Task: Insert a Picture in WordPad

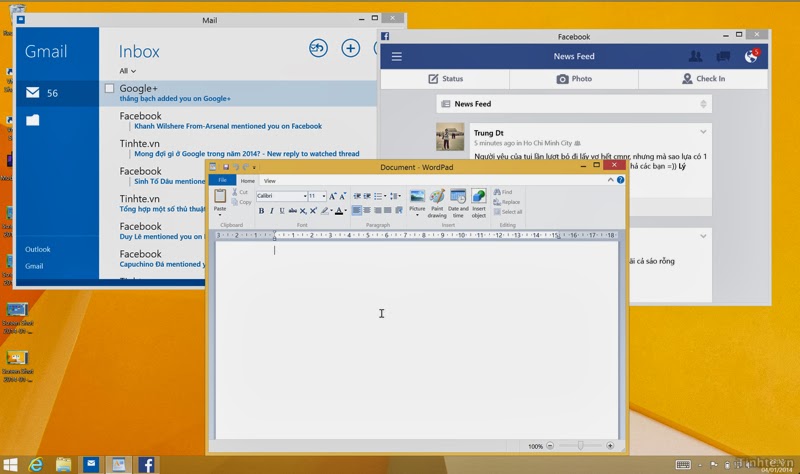Action: (417, 195)
